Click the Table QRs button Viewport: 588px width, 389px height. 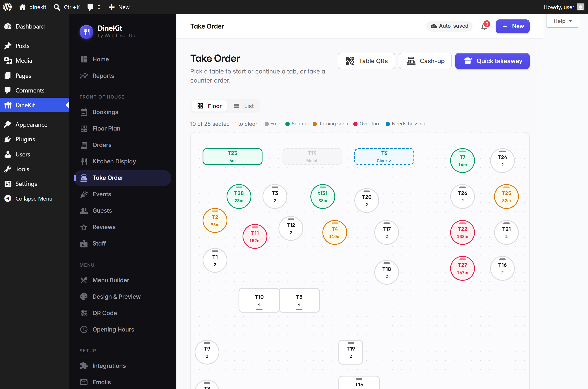366,61
